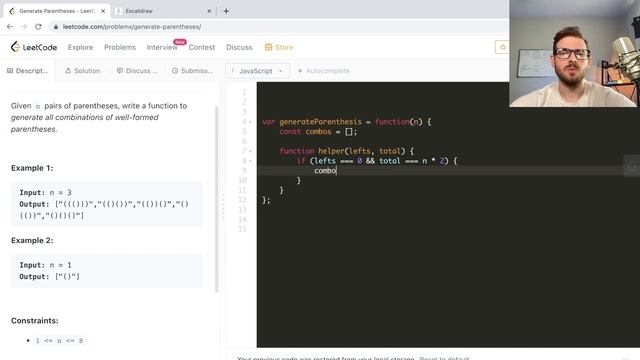Click the LeetCode logo
The width and height of the screenshot is (640, 360).
34,47
